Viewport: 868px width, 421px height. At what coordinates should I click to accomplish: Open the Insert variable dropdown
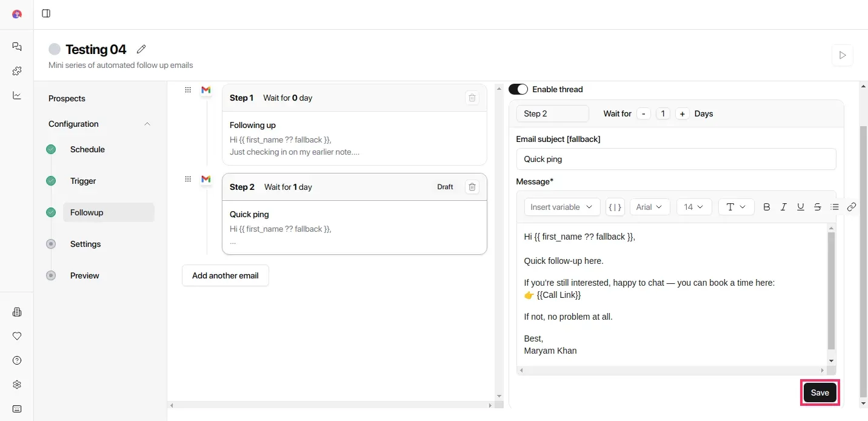click(x=561, y=207)
